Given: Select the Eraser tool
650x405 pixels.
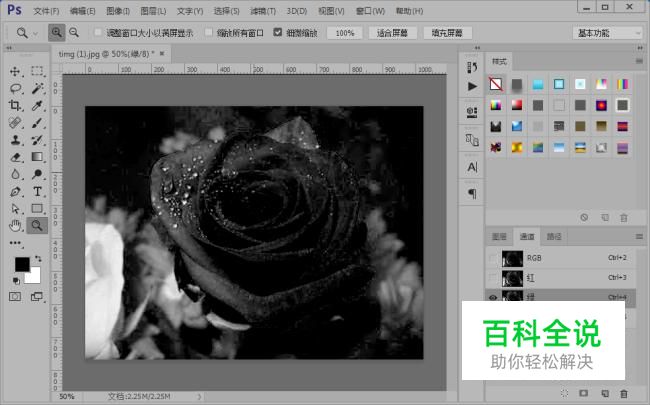Looking at the screenshot, I should 15,157.
